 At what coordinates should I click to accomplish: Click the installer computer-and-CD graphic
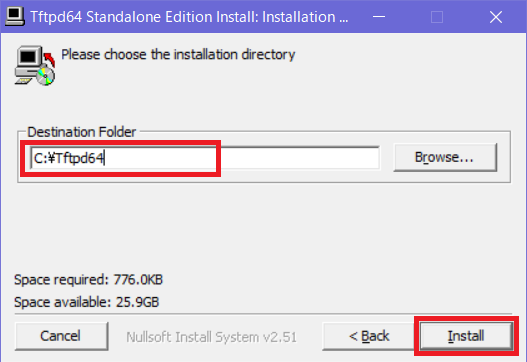point(35,65)
